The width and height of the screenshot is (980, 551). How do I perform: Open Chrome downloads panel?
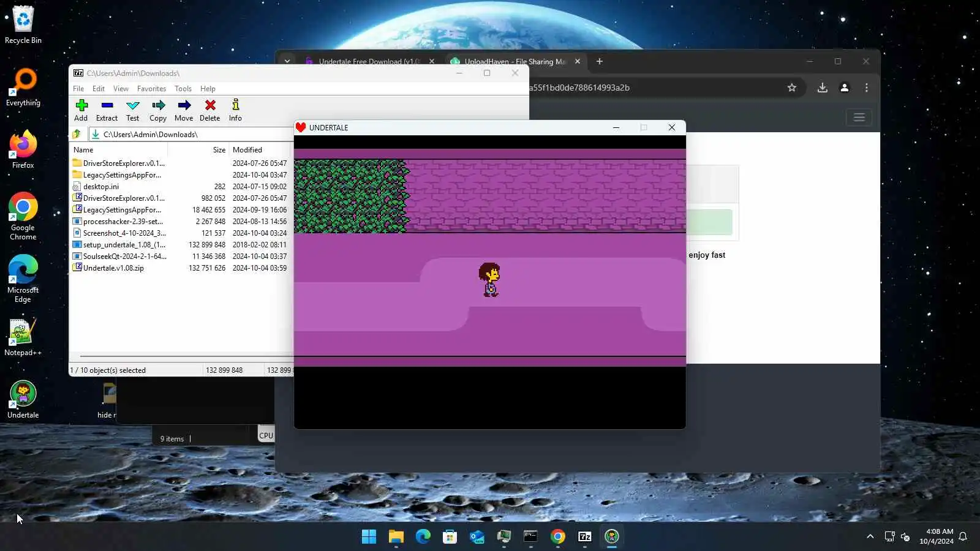(823, 88)
